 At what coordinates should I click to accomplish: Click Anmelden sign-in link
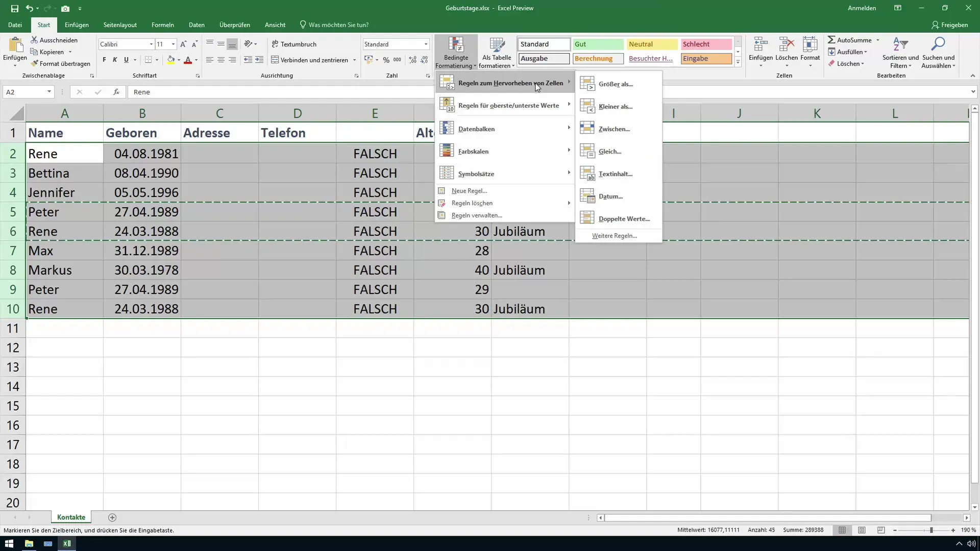pyautogui.click(x=862, y=8)
